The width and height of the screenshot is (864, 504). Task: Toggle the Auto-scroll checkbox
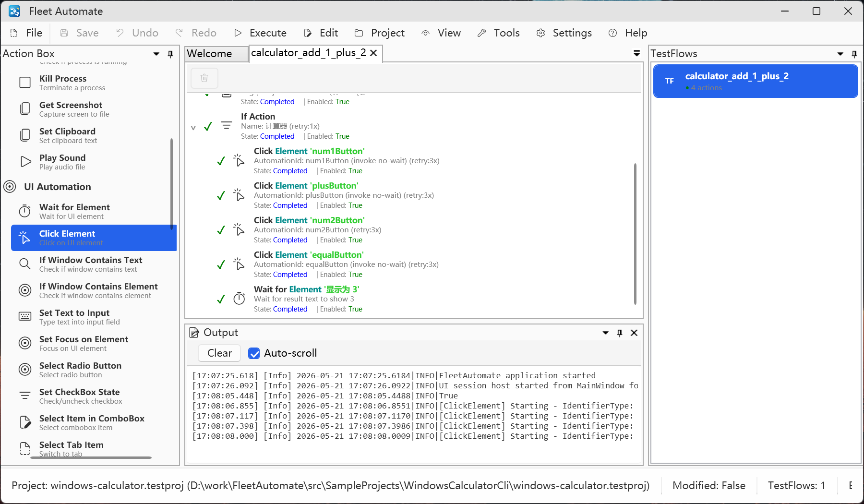pos(254,353)
